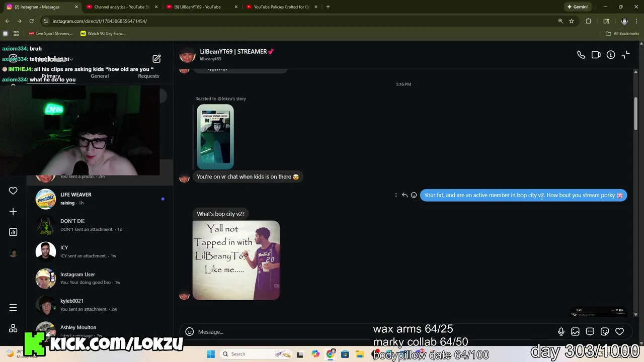Open Instagram notifications heart in sidebar

[13, 191]
